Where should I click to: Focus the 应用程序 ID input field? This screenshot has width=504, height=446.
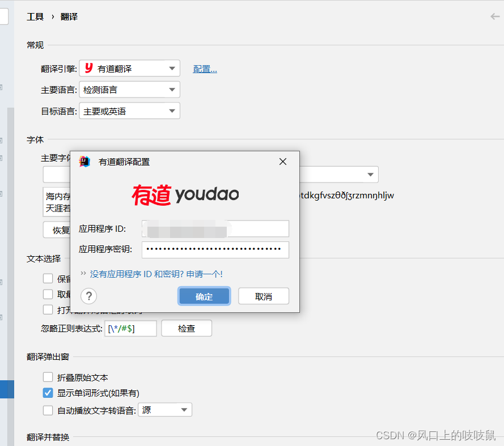point(215,229)
